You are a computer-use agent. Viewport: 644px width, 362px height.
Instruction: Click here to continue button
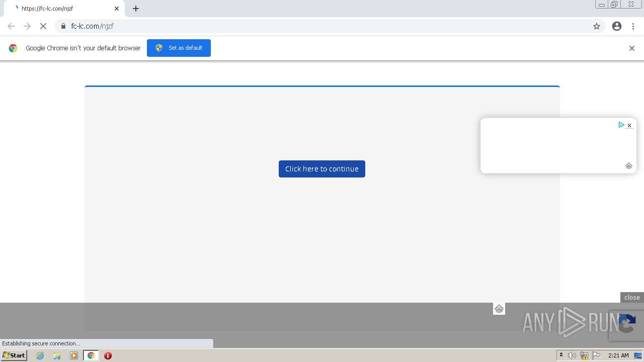[x=322, y=169]
